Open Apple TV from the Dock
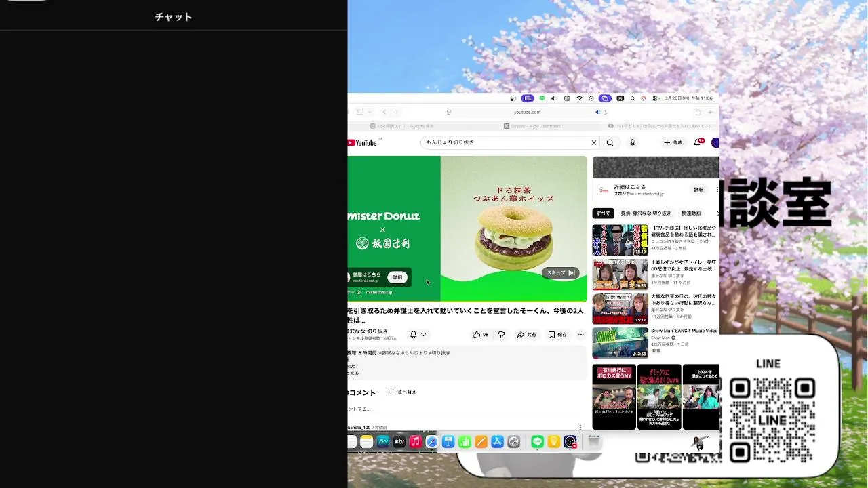 [x=399, y=442]
